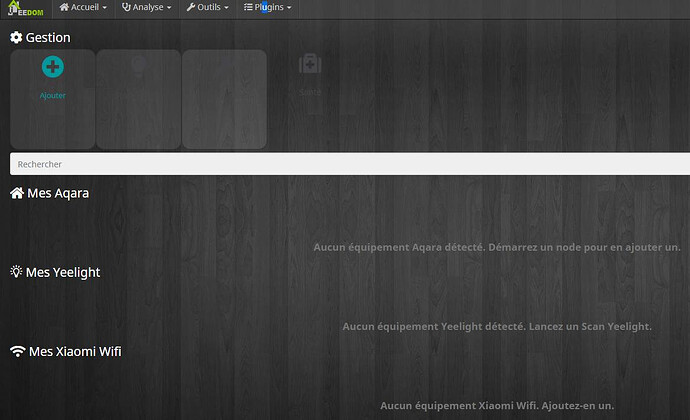Expand the Outils menu
The width and height of the screenshot is (690, 420).
[x=207, y=7]
